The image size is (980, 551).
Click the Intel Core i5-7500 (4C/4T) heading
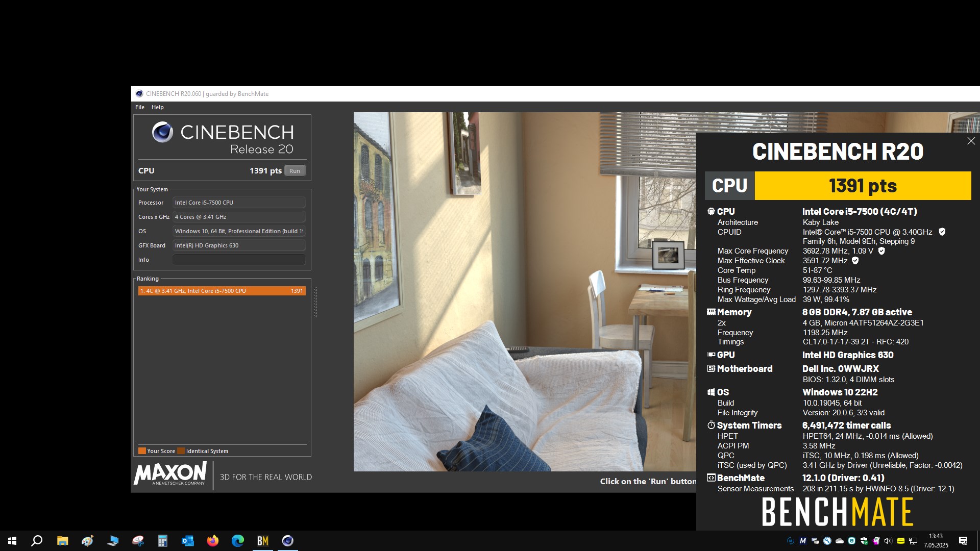pyautogui.click(x=860, y=211)
